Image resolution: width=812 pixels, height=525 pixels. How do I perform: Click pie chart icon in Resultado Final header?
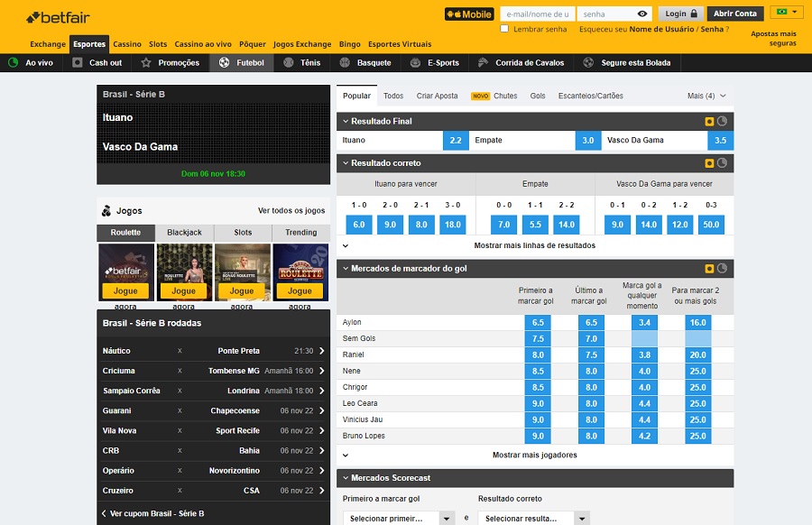pos(722,121)
